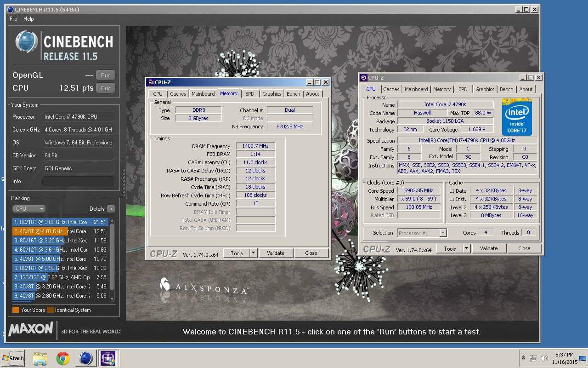588x368 pixels.
Task: Switch to Mainboard tab in right CPU-Z window
Action: click(416, 89)
